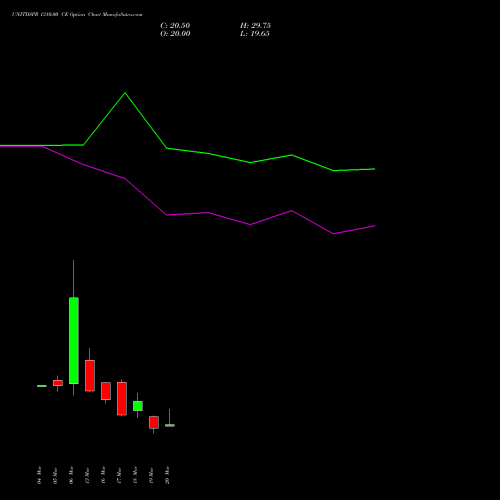500x500 pixels.
Task: Click the low price value L: 19.65
Action: pyautogui.click(x=255, y=34)
